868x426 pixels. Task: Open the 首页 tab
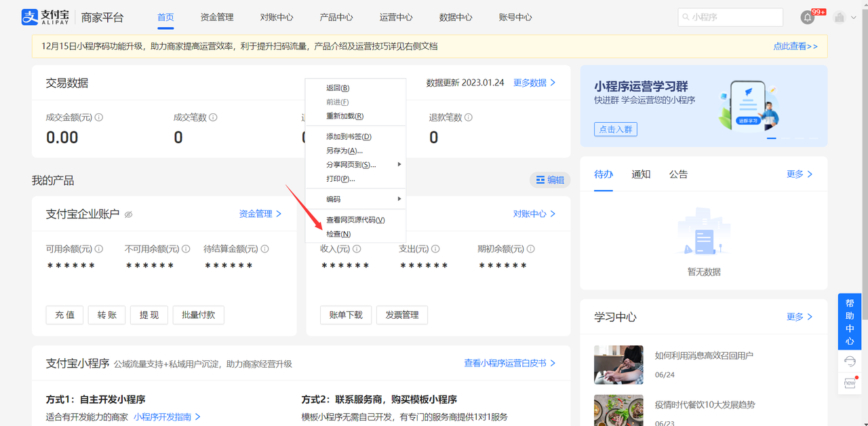point(165,17)
